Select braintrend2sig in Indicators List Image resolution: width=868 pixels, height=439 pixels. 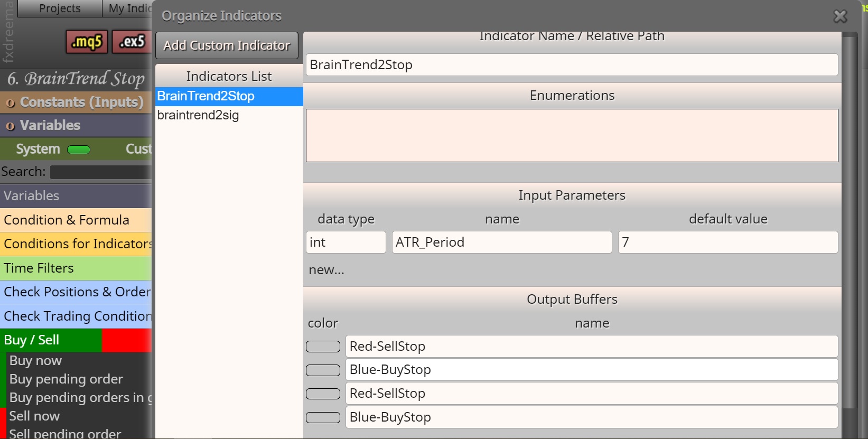pos(229,115)
